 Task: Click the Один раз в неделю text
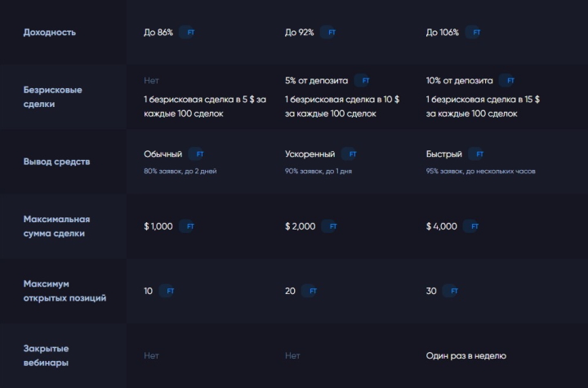click(465, 356)
